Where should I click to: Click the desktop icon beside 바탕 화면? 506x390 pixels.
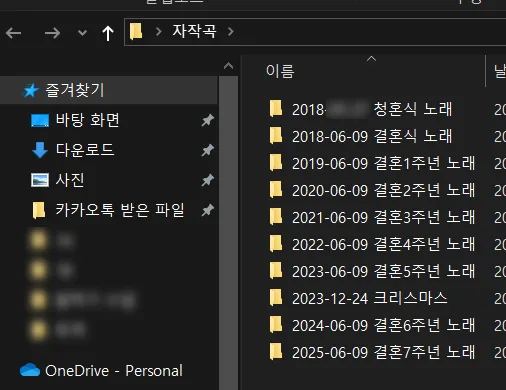[x=40, y=120]
